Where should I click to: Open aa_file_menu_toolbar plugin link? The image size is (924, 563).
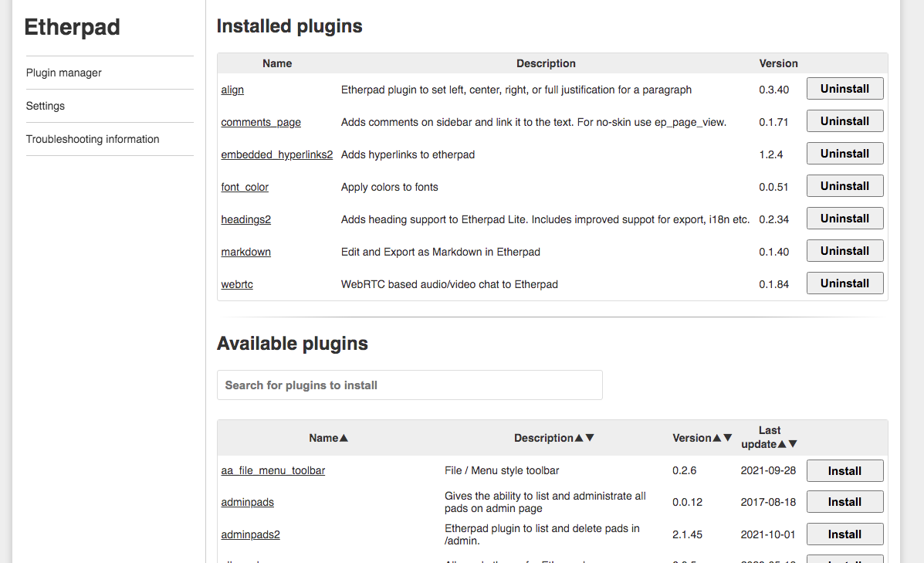click(272, 470)
